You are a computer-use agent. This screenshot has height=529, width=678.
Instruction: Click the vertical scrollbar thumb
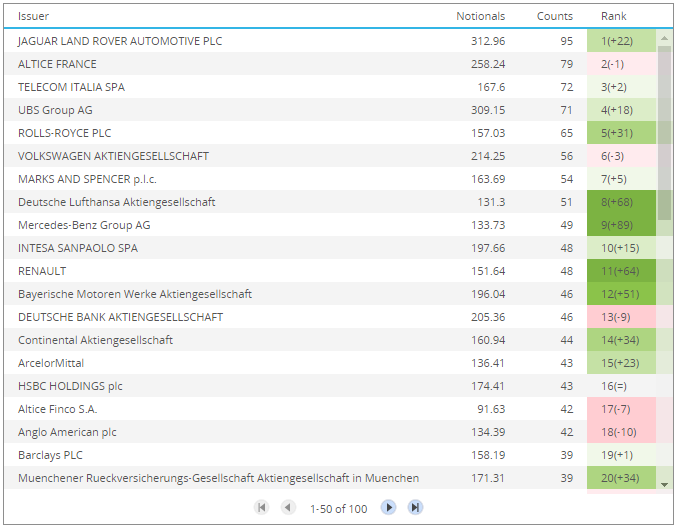(664, 133)
